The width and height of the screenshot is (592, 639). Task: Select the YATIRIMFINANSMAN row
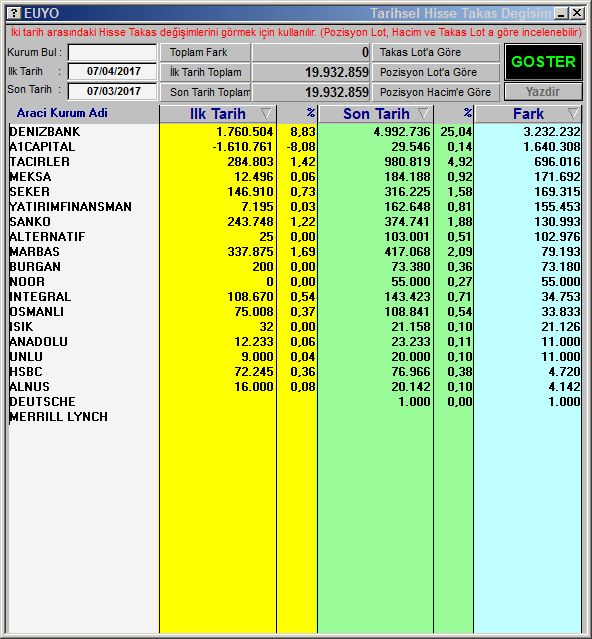click(295, 207)
